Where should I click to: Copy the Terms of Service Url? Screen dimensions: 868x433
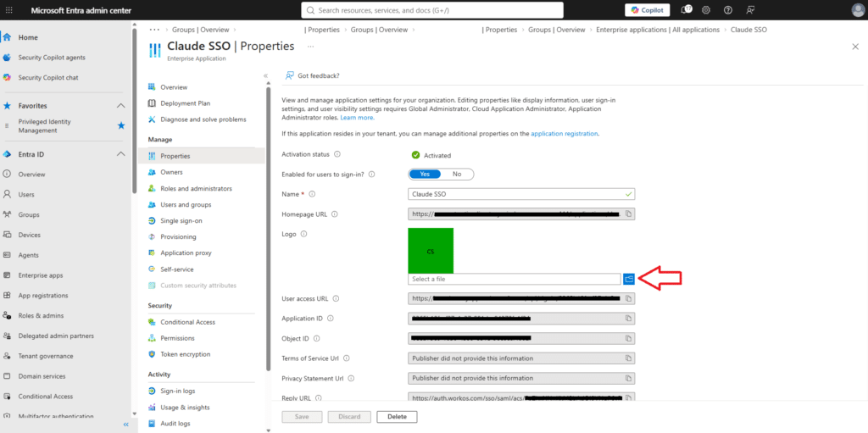click(x=628, y=358)
